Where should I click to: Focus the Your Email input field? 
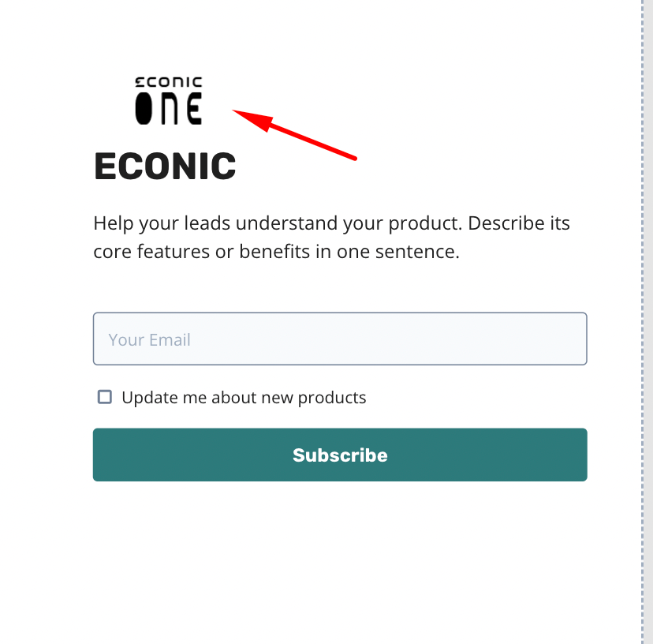[x=340, y=339]
